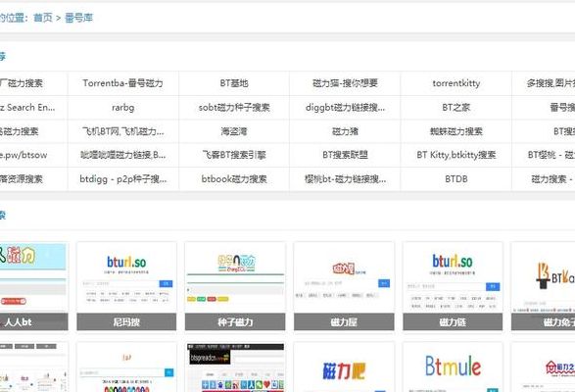Open 哔哩哔哩磁力链接 link
This screenshot has height=392, width=575.
click(x=122, y=155)
